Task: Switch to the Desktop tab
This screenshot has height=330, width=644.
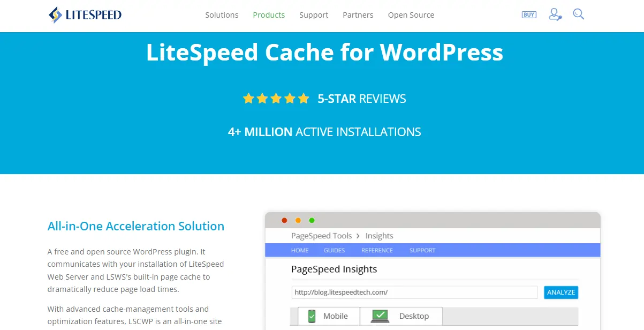Action: point(401,316)
